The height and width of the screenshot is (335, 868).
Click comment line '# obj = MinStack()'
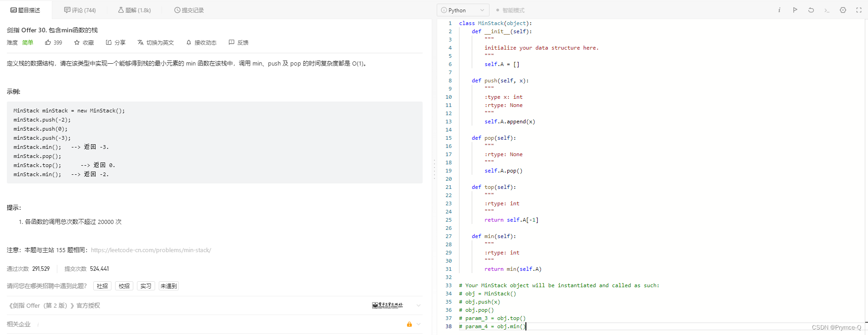coord(487,294)
